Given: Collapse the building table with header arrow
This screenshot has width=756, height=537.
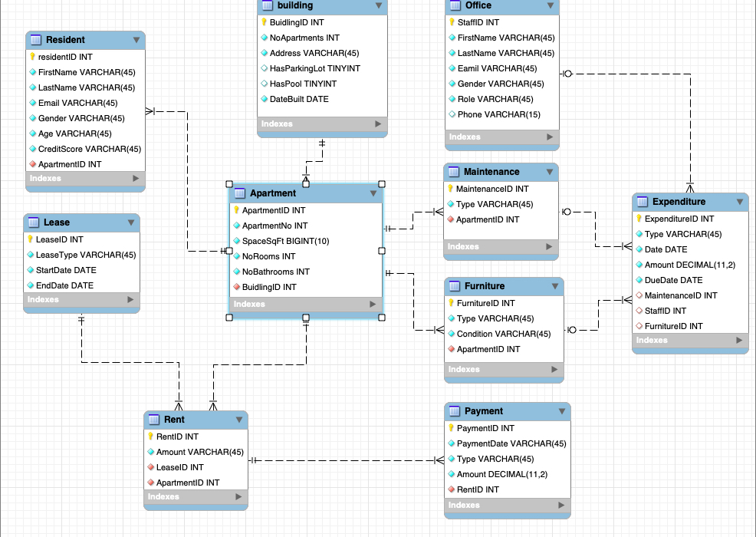Looking at the screenshot, I should pyautogui.click(x=379, y=6).
